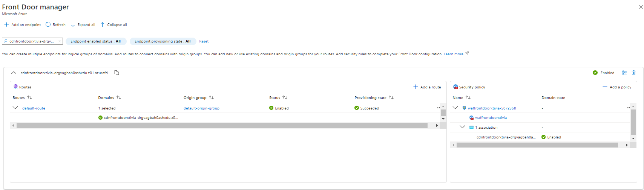Collapse the default-route row
The height and width of the screenshot is (190, 644).
[x=15, y=108]
